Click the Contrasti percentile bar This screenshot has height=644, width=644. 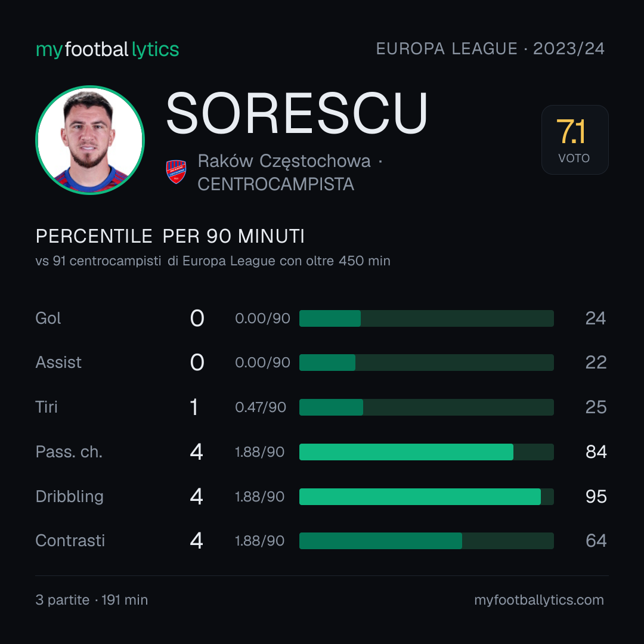pos(426,541)
